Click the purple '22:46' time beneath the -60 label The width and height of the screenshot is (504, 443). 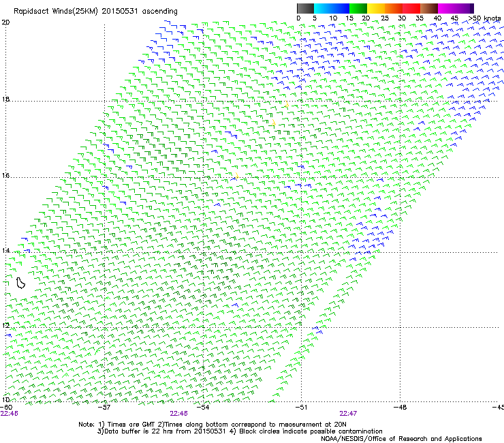tap(10, 414)
